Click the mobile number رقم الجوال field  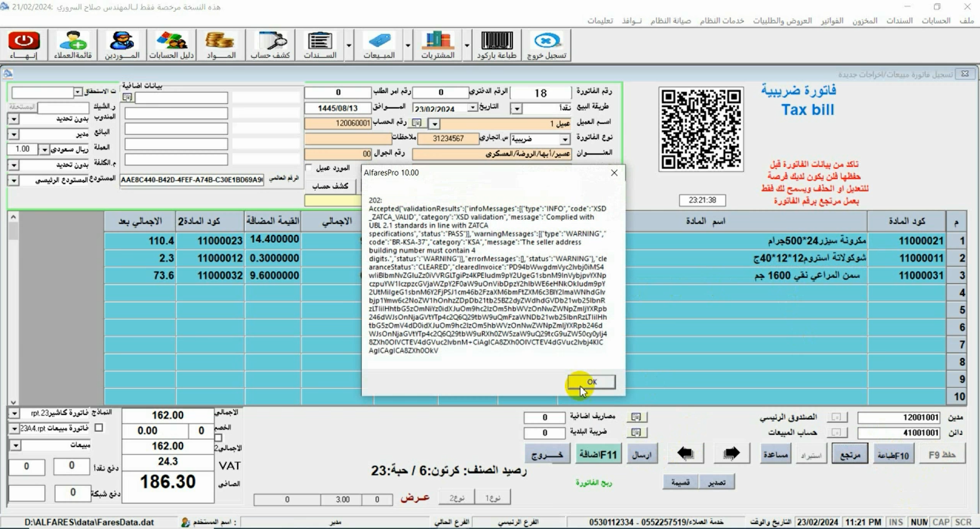click(337, 153)
